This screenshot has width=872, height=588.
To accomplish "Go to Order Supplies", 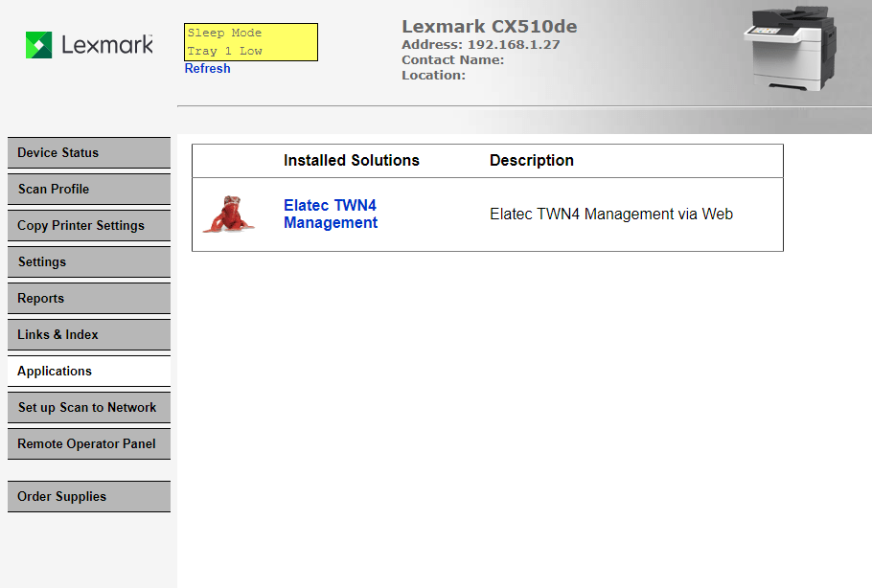I will pos(89,496).
